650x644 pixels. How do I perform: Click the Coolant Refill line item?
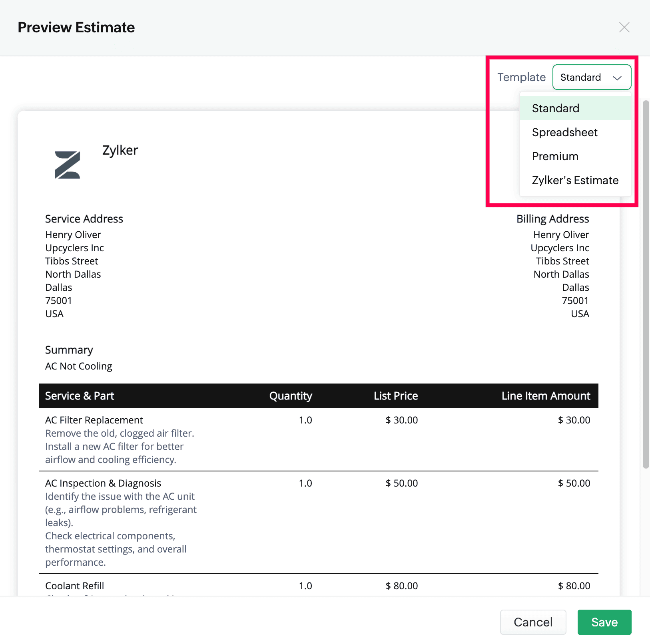click(x=75, y=586)
